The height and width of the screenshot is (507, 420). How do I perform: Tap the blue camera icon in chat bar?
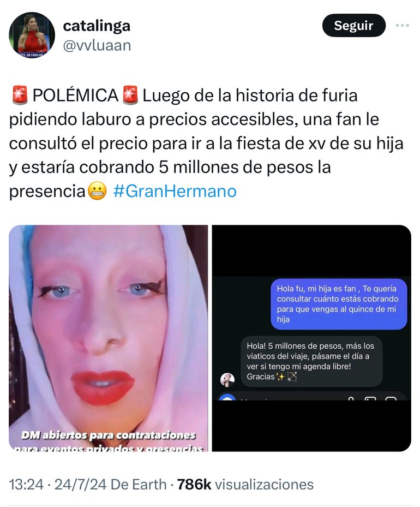coord(227,398)
